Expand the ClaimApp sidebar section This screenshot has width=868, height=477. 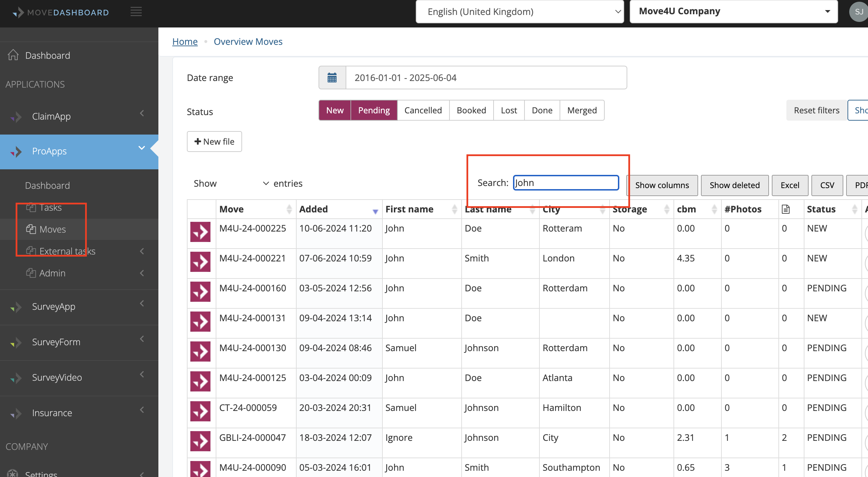point(142,113)
